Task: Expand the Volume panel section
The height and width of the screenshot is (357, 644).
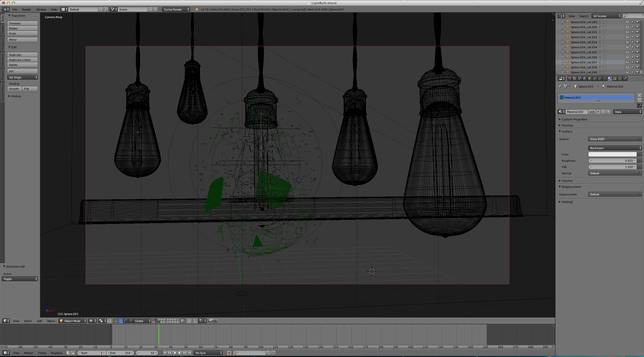Action: point(567,181)
